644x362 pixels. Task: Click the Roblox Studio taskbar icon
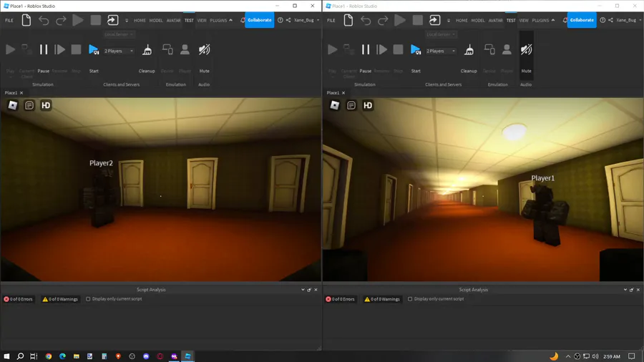click(187, 356)
